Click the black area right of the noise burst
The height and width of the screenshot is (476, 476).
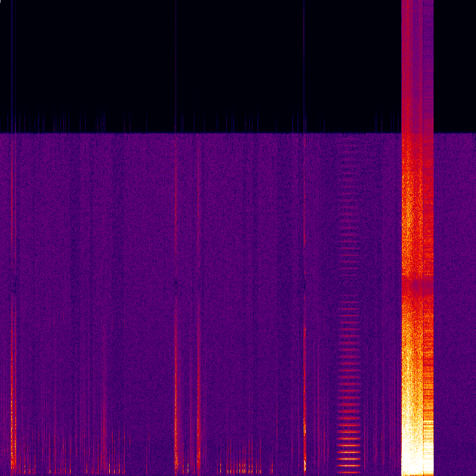click(455, 65)
